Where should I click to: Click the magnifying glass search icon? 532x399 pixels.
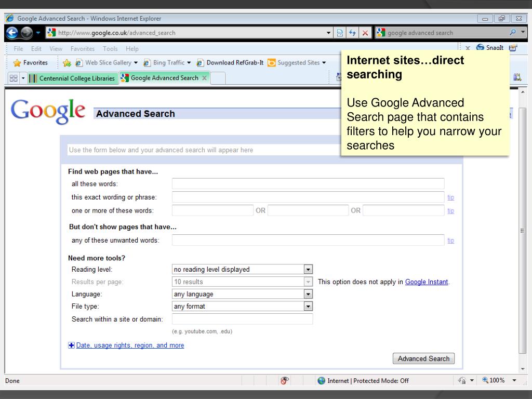pyautogui.click(x=513, y=32)
